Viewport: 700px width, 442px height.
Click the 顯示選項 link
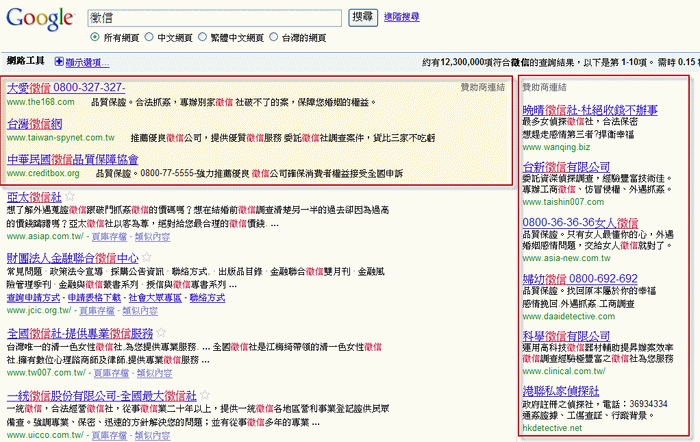click(x=88, y=63)
